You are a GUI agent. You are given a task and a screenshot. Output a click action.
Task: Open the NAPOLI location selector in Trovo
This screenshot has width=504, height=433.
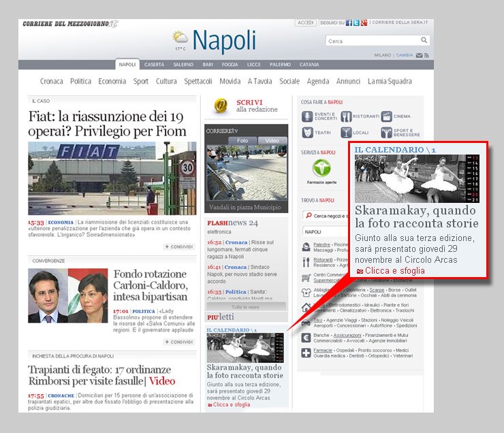coord(326,231)
